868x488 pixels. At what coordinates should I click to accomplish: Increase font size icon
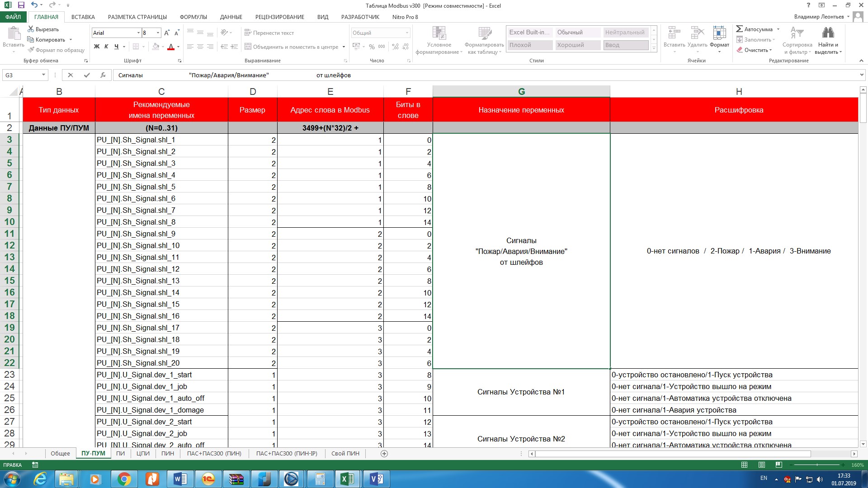coord(167,33)
